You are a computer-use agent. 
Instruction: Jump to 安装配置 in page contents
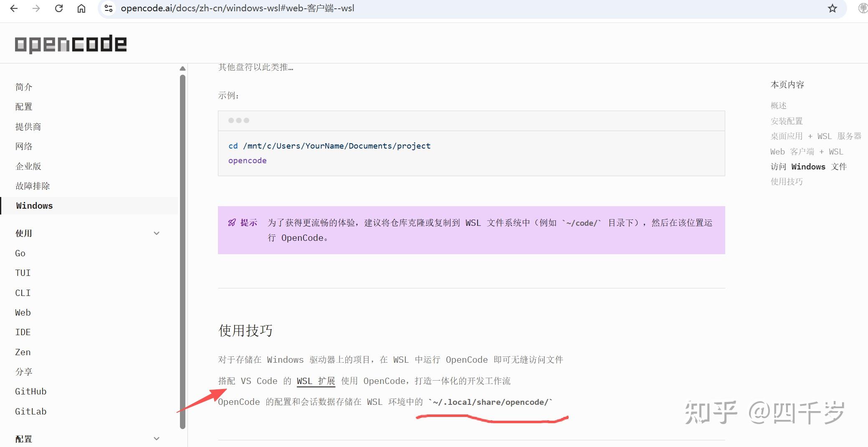(x=787, y=121)
